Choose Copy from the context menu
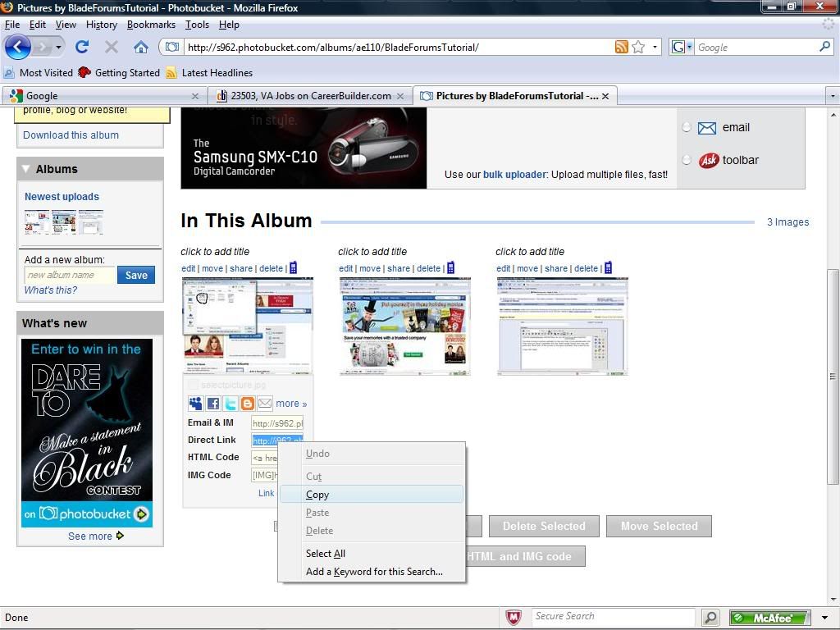Image resolution: width=840 pixels, height=630 pixels. [372, 495]
